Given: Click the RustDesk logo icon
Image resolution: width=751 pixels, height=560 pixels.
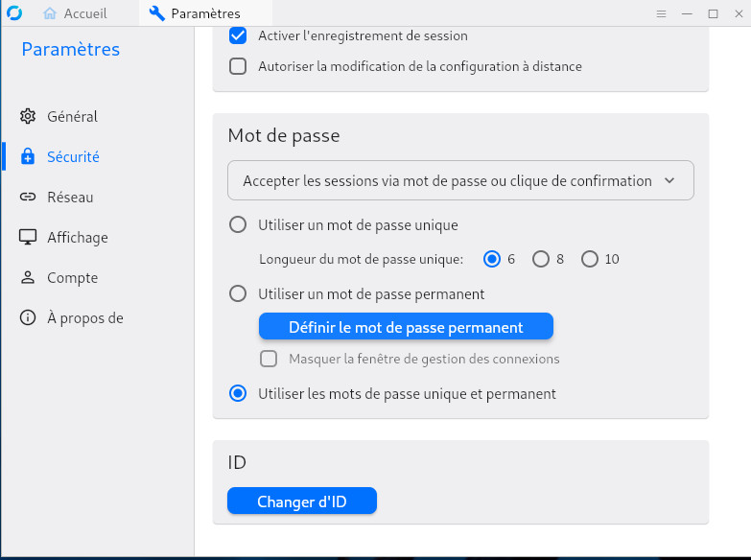Looking at the screenshot, I should [13, 13].
